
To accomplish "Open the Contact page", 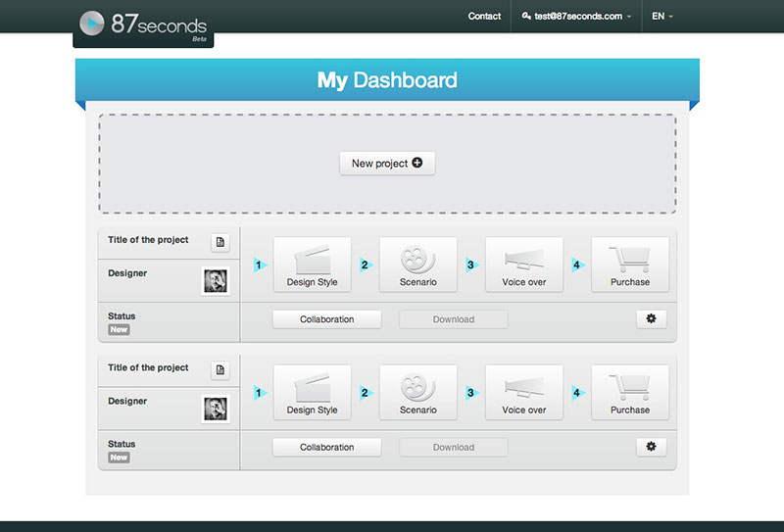I will 484,16.
